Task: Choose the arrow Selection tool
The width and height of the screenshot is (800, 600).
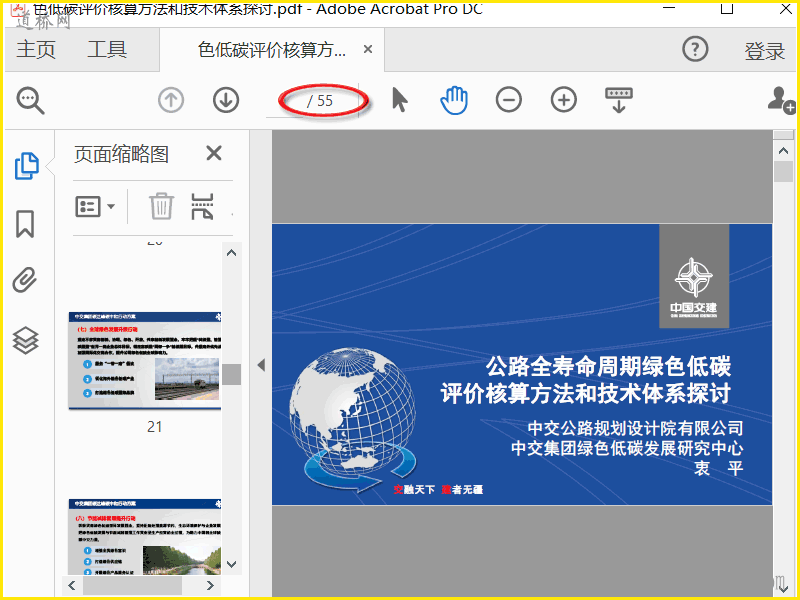Action: (x=399, y=99)
